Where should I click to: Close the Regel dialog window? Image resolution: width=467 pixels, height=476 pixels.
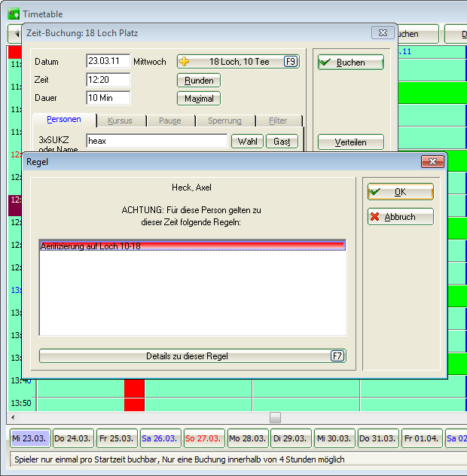click(x=432, y=162)
